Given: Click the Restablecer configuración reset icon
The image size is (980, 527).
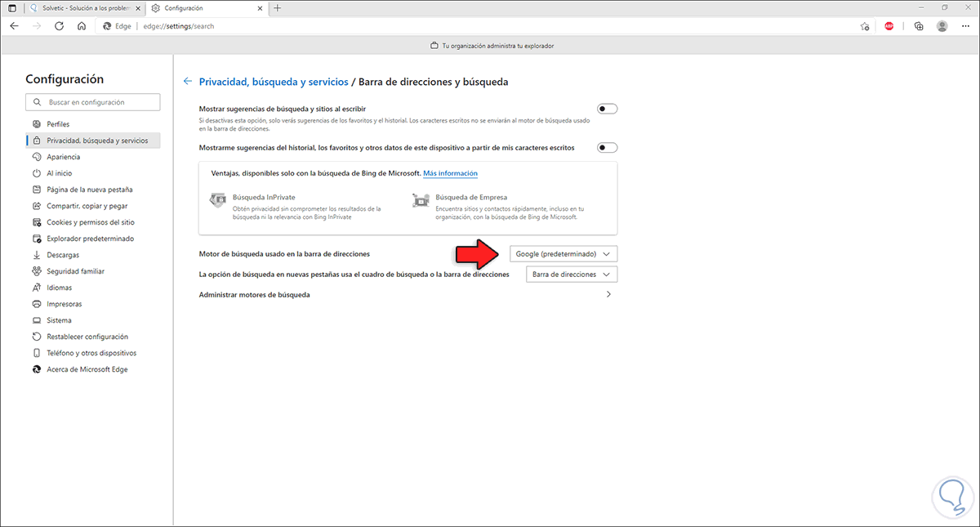Looking at the screenshot, I should 37,337.
